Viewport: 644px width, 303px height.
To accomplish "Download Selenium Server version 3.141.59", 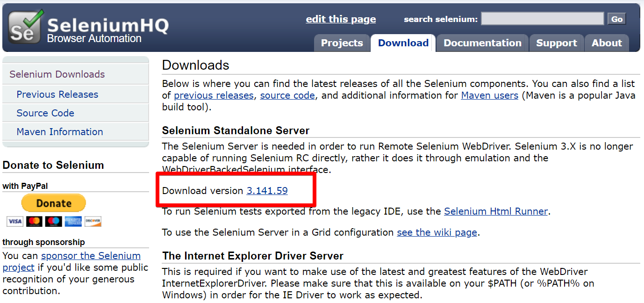I will [x=267, y=190].
